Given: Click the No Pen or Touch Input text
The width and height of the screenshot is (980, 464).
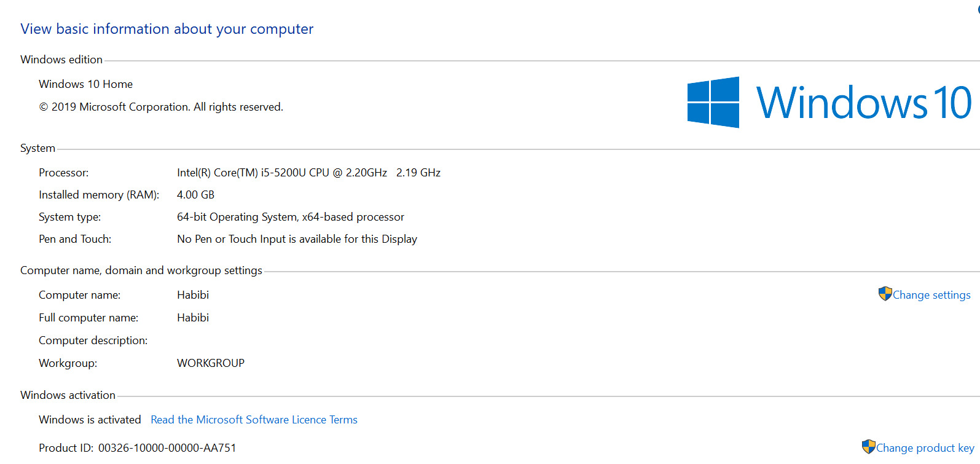Looking at the screenshot, I should click(x=297, y=239).
